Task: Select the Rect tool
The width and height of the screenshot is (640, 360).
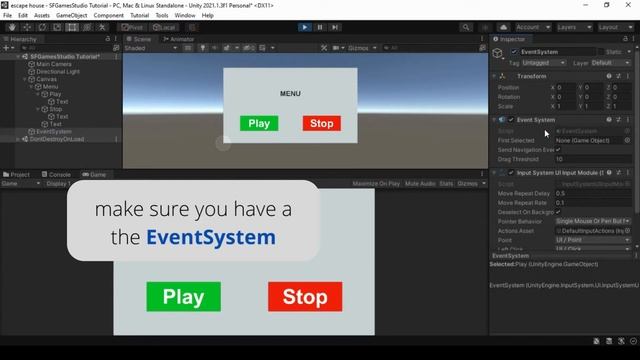Action: point(72,27)
